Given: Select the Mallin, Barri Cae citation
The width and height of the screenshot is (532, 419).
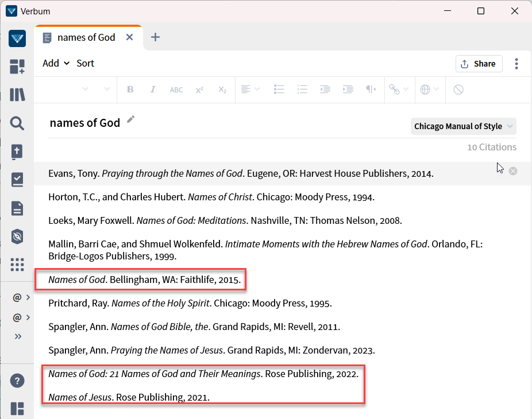Looking at the screenshot, I should pyautogui.click(x=265, y=250).
